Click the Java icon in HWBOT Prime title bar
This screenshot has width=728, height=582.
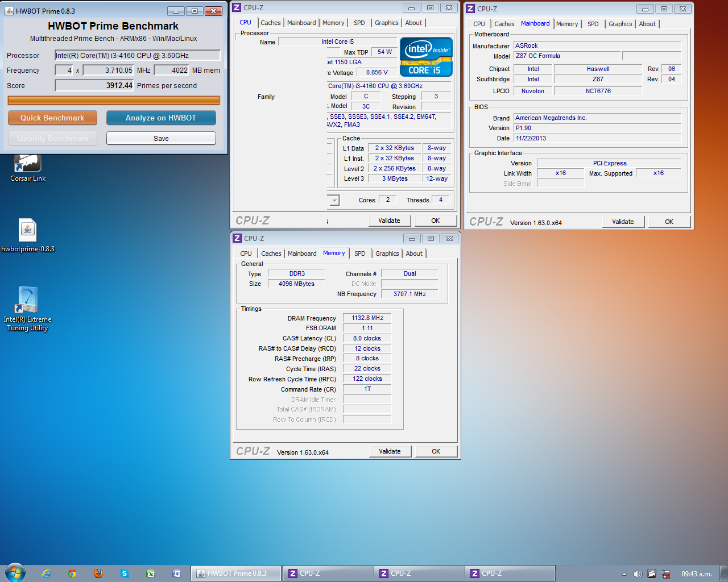[x=9, y=11]
